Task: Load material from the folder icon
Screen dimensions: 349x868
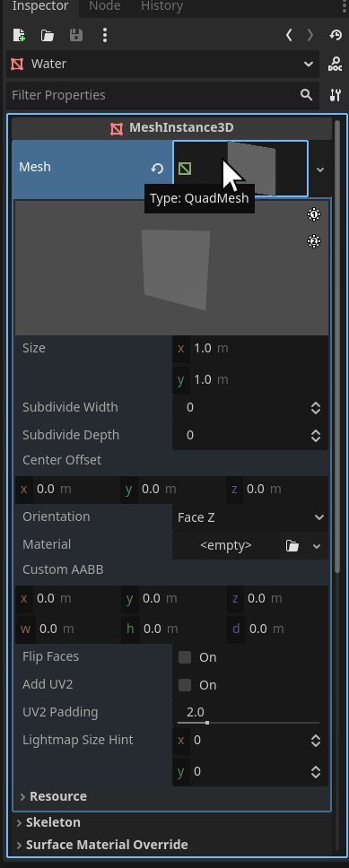Action: point(292,546)
